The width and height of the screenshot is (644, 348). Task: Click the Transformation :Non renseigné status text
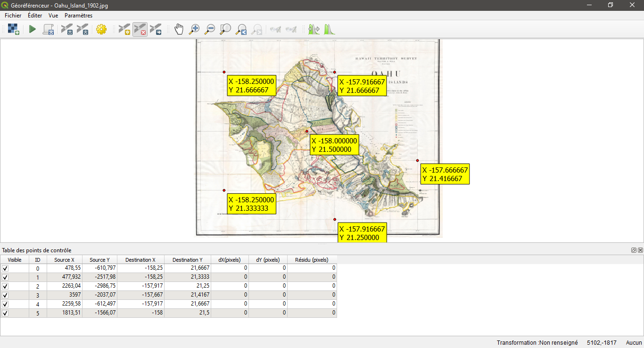click(x=537, y=343)
